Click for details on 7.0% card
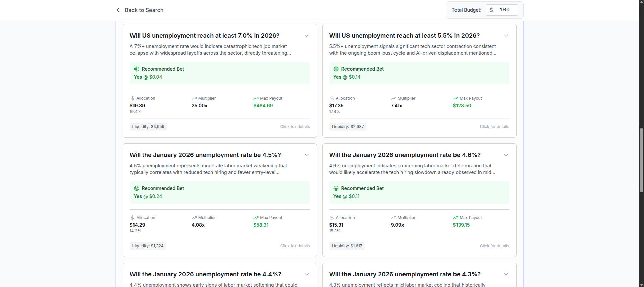 (x=295, y=127)
